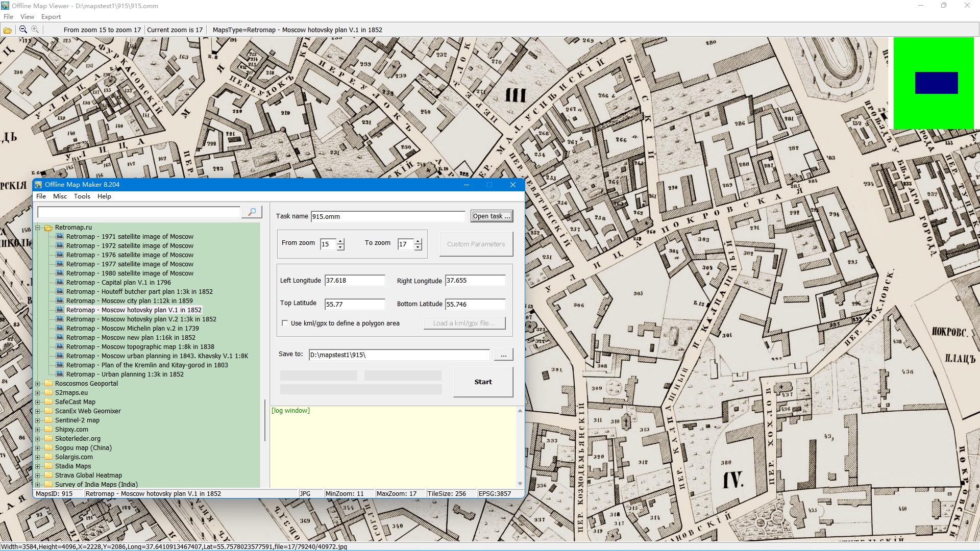Click the map tree vertical scrollbar
980x551 pixels.
pyautogui.click(x=264, y=420)
